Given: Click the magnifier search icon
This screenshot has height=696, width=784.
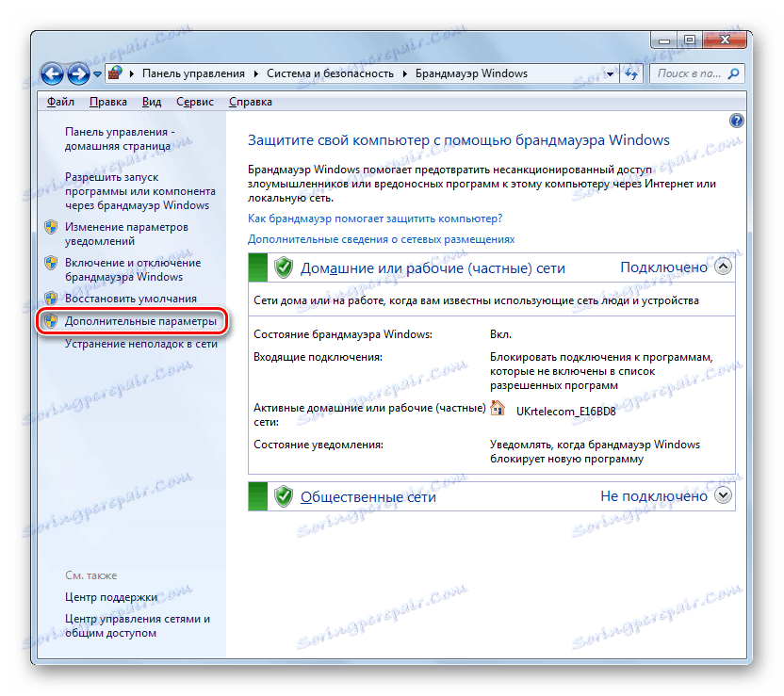Looking at the screenshot, I should click(x=733, y=74).
